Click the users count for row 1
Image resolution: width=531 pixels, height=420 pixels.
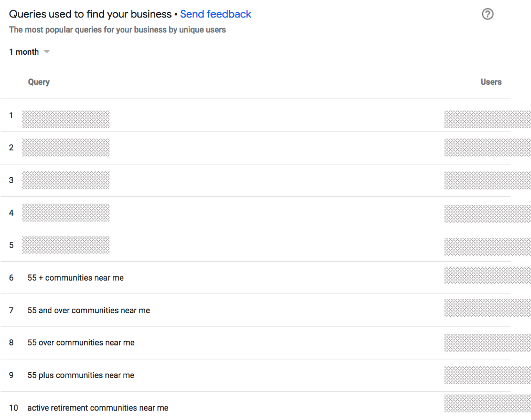point(488,119)
